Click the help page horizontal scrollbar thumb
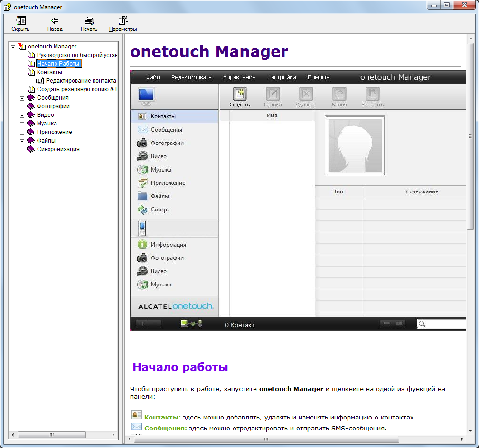Image resolution: width=479 pixels, height=448 pixels. pos(266,439)
